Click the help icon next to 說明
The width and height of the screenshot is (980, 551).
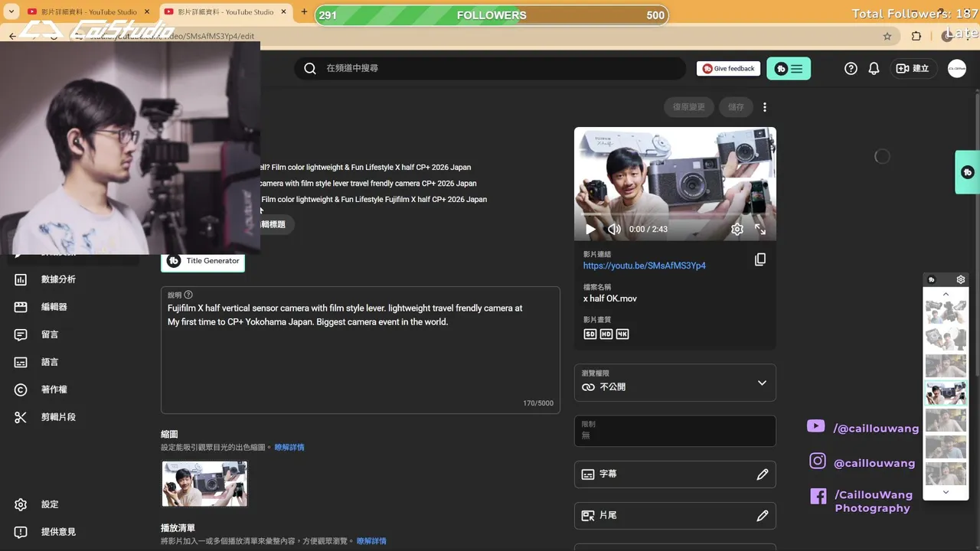point(188,295)
